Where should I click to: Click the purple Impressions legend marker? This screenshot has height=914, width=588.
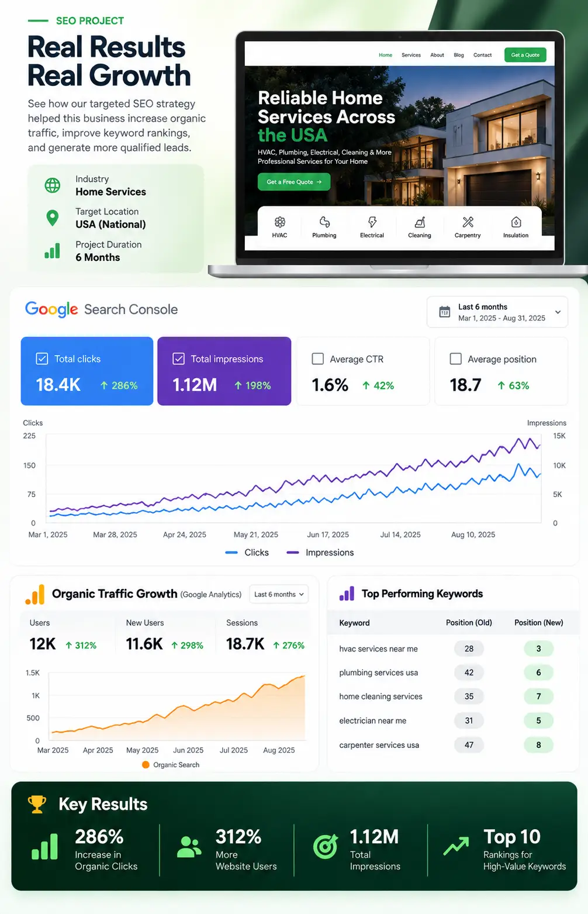(293, 553)
